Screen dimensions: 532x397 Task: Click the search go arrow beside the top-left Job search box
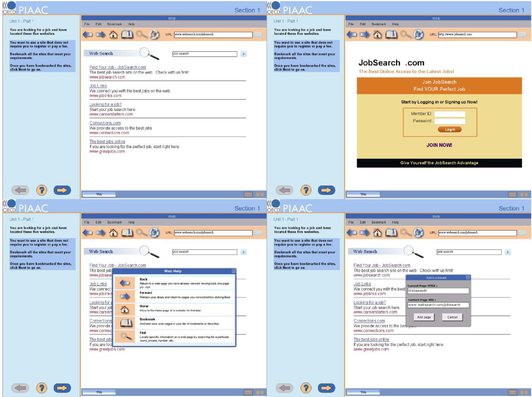point(244,54)
